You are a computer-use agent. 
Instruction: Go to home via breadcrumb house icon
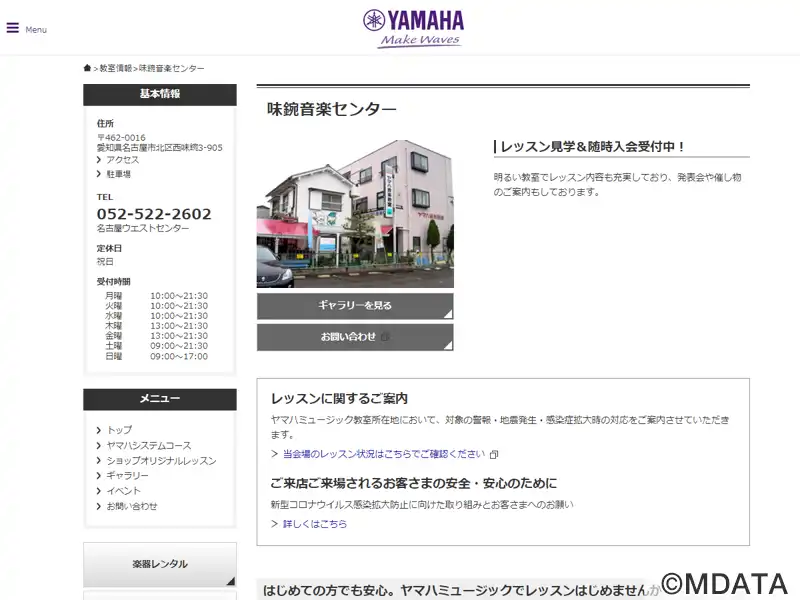point(87,68)
